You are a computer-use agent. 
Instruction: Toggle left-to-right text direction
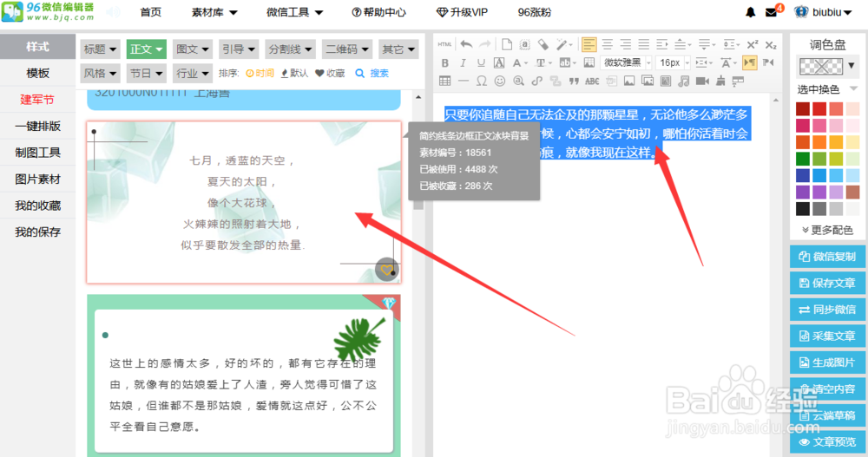(x=750, y=62)
